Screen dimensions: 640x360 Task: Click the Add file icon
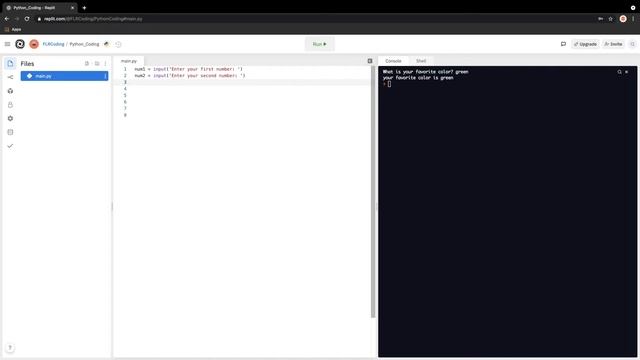87,64
